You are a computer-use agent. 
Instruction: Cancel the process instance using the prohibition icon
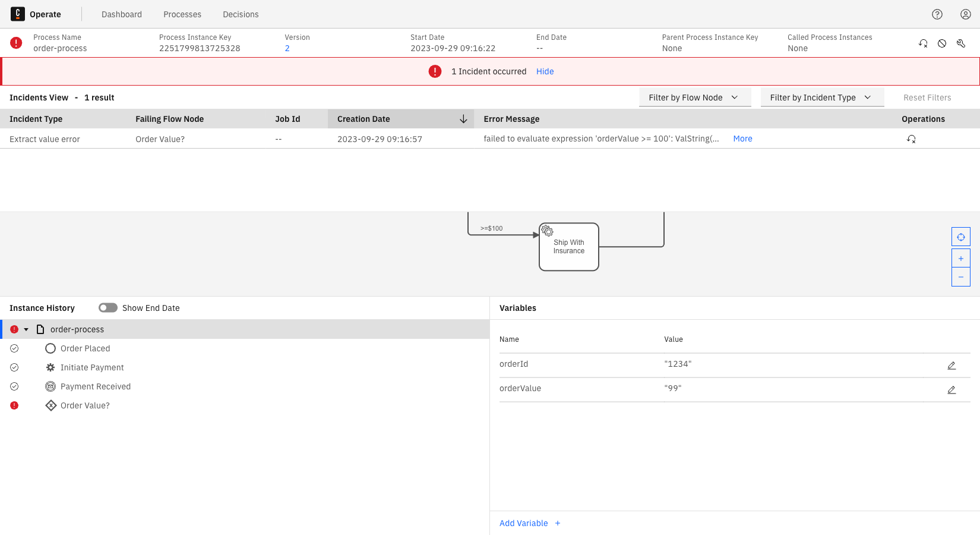(941, 43)
